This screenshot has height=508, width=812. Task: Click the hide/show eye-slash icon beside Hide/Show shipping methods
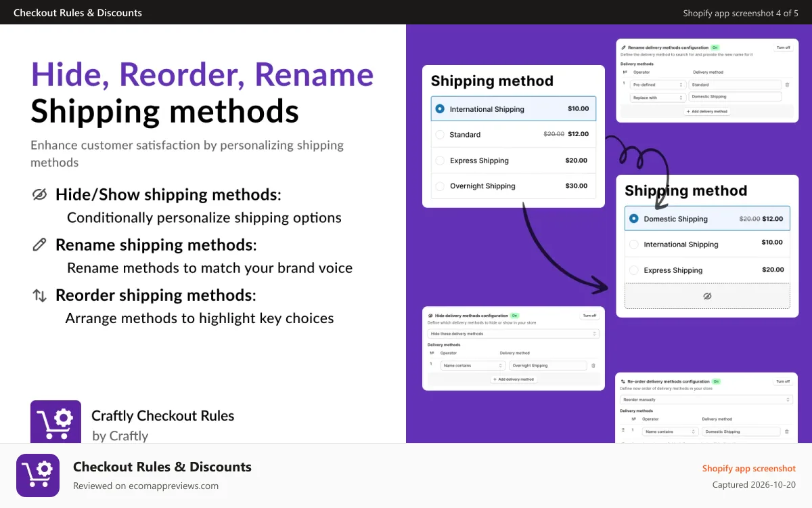40,195
